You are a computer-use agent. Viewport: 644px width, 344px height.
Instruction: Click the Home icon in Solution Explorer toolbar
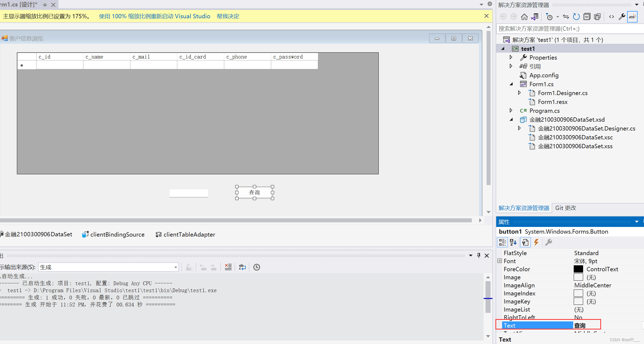click(x=524, y=17)
